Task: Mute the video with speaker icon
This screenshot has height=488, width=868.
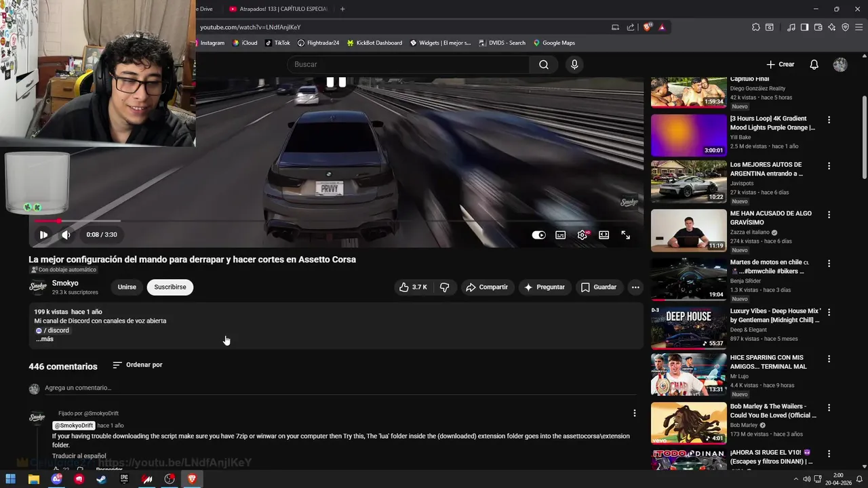Action: (x=66, y=235)
